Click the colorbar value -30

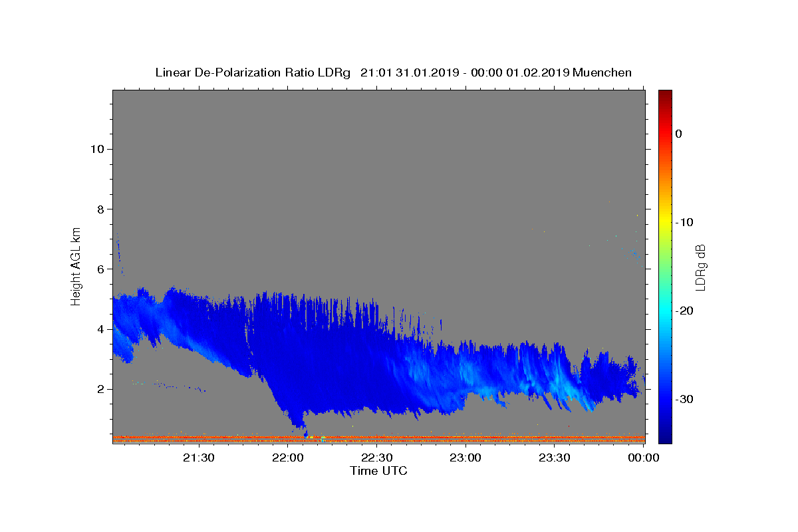point(684,399)
